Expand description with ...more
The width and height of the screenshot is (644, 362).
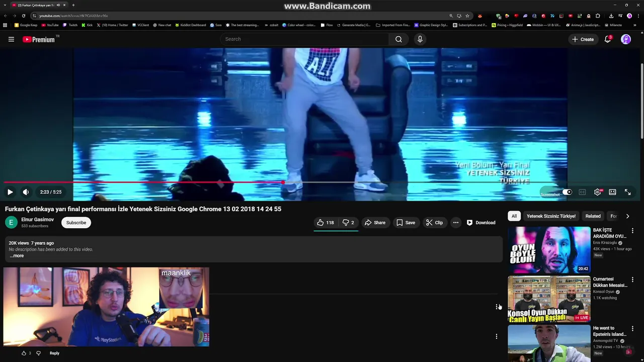(x=17, y=256)
